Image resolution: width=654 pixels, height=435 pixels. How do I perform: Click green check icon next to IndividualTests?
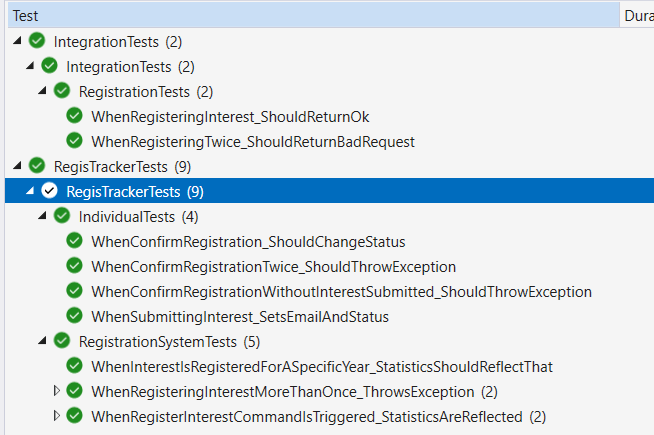point(62,216)
